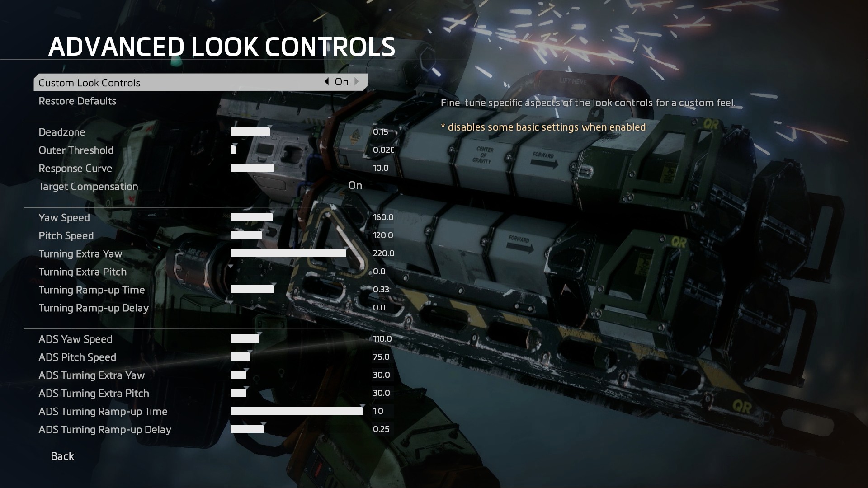The height and width of the screenshot is (488, 868).
Task: Click the right arrow on Custom Look Controls
Action: click(357, 82)
